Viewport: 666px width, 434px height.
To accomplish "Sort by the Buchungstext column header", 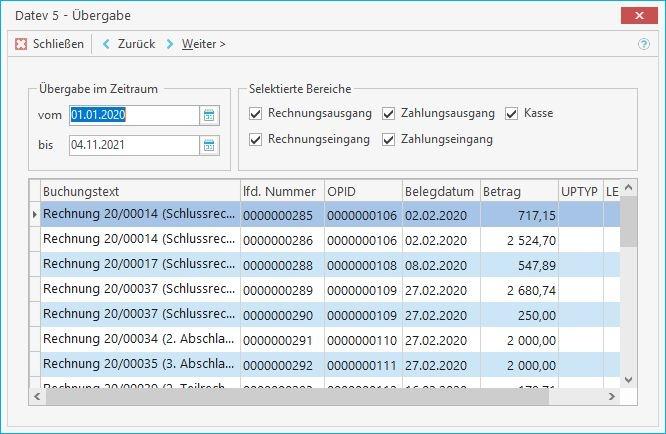I will tap(140, 192).
